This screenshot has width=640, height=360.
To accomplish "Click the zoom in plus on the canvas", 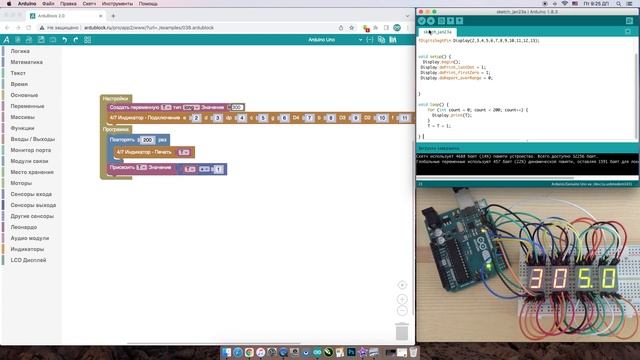I will pos(402,299).
